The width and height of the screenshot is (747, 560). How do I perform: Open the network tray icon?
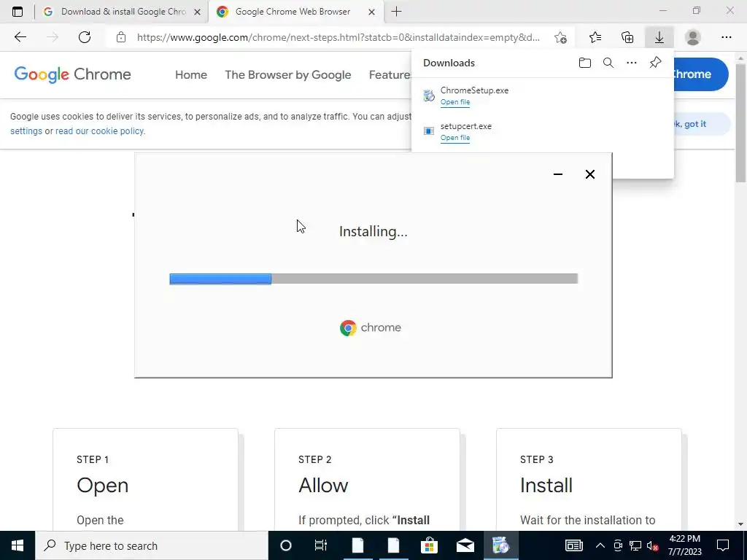click(635, 545)
